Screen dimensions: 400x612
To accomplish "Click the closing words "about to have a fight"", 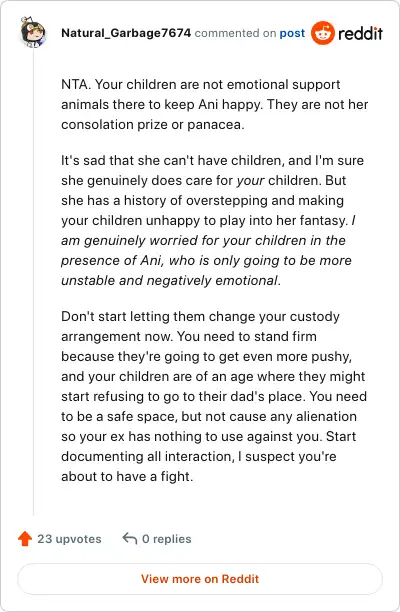I will pyautogui.click(x=127, y=476).
